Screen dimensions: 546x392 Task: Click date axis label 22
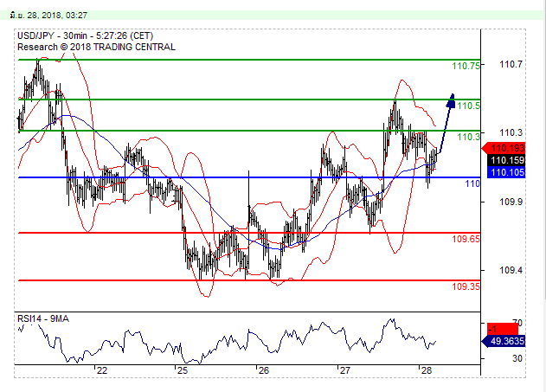102,370
